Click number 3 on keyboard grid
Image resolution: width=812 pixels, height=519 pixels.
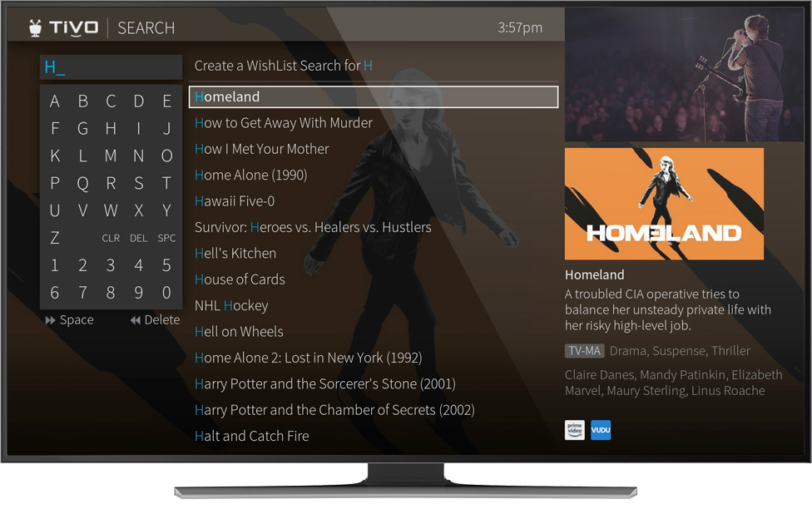coord(111,265)
